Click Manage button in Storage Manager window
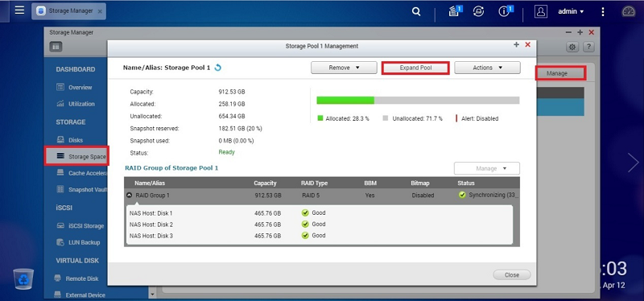 (560, 73)
